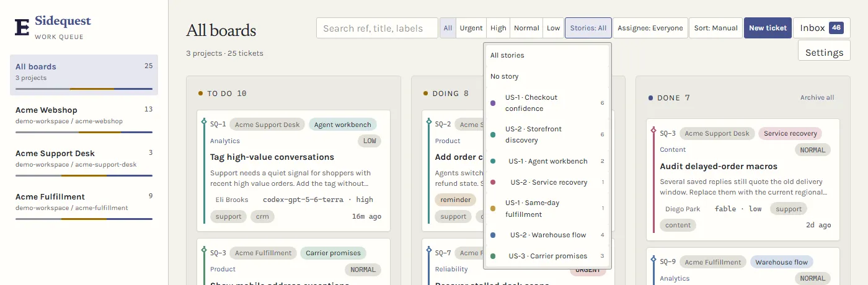This screenshot has width=868, height=285.
Task: Pick US-1 Checkout confidence story
Action: (547, 103)
